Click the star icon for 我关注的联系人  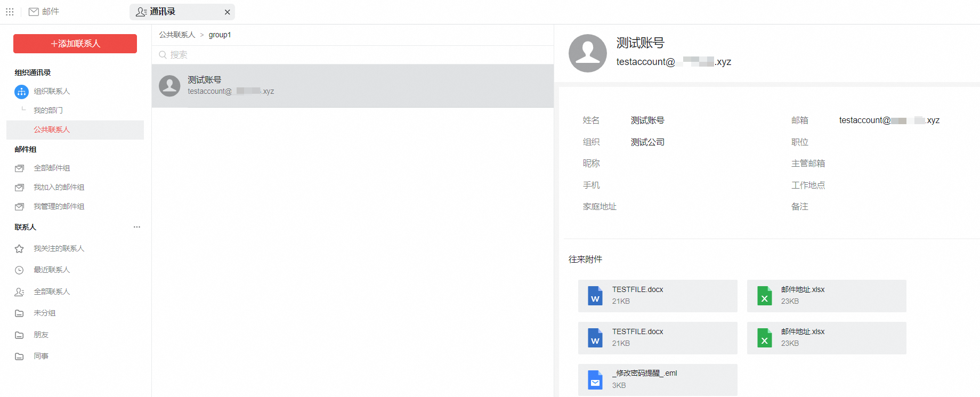click(x=19, y=249)
